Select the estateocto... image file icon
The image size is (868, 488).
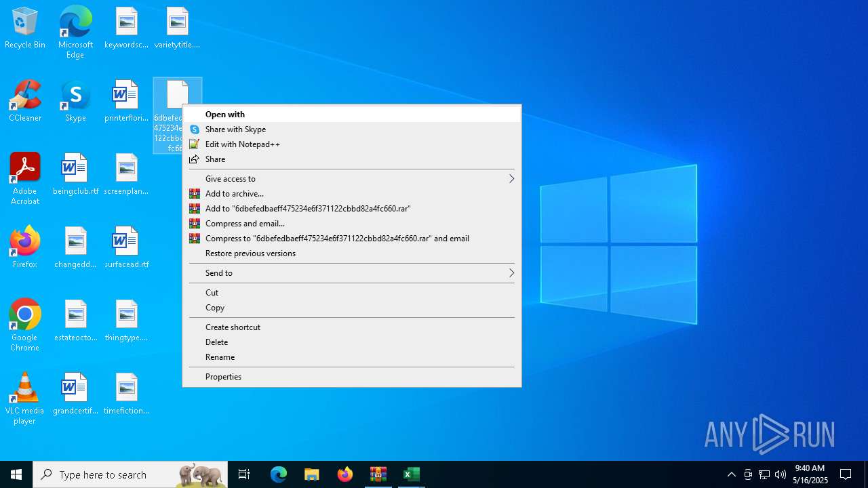click(x=75, y=321)
